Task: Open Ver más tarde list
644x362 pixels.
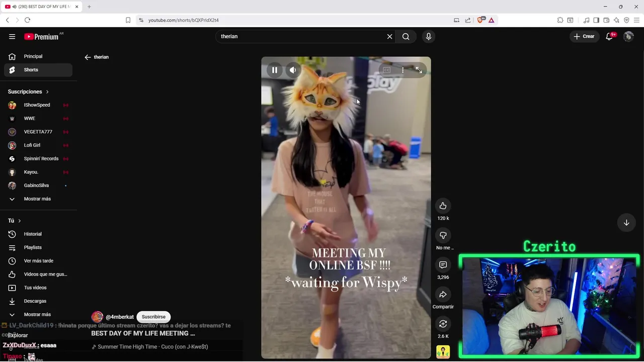Action: click(x=38, y=261)
